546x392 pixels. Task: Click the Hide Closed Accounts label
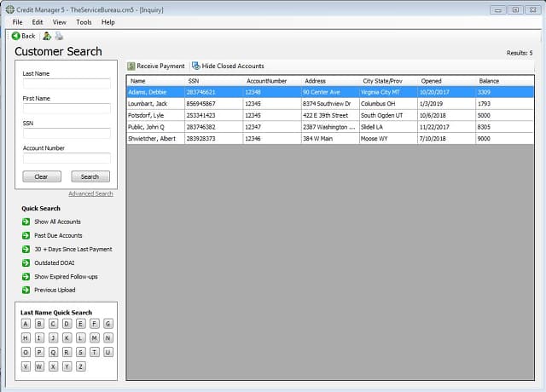pos(233,66)
